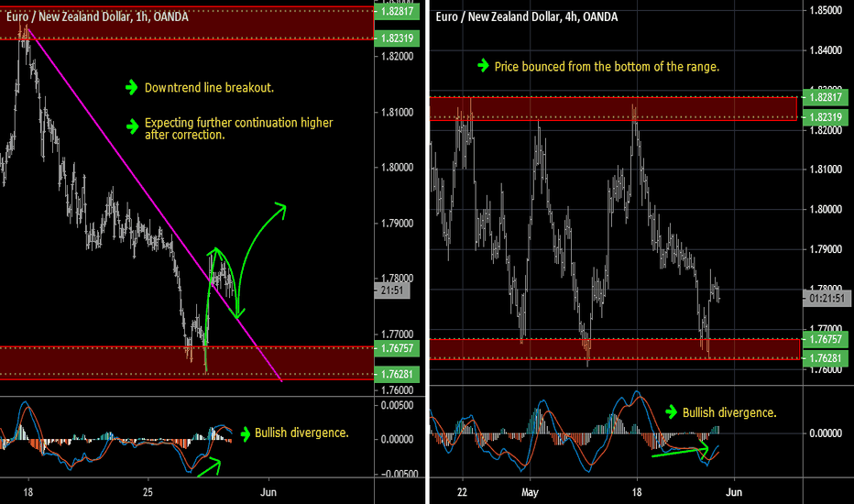Click the 1.80000 axis label on 1h chart
Screen dimensions: 854x504
[397, 168]
